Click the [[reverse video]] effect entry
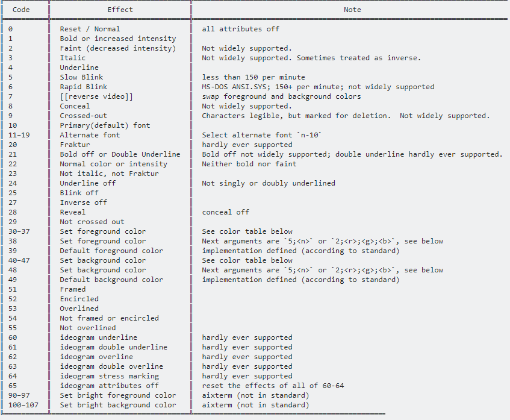The width and height of the screenshot is (510, 420). tap(96, 96)
